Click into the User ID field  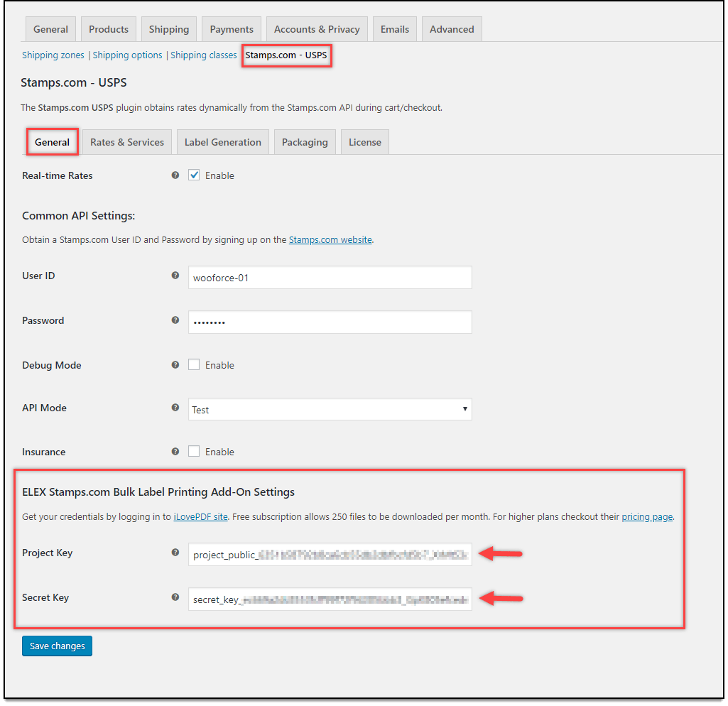[x=330, y=278]
